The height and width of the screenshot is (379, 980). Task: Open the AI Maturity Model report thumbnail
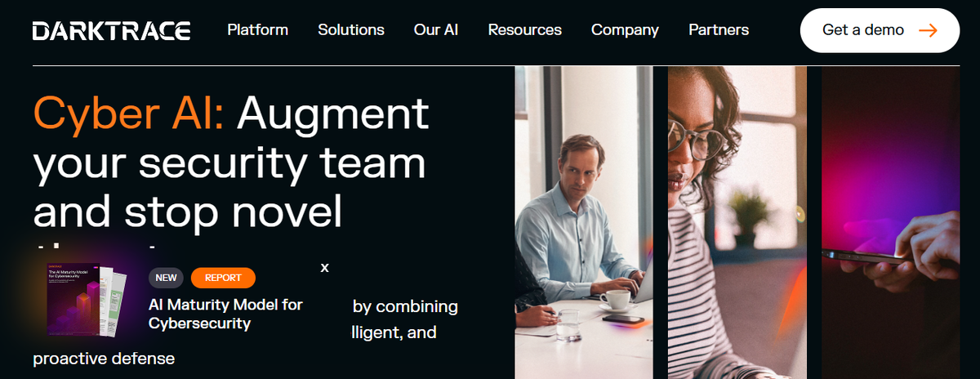(87, 299)
